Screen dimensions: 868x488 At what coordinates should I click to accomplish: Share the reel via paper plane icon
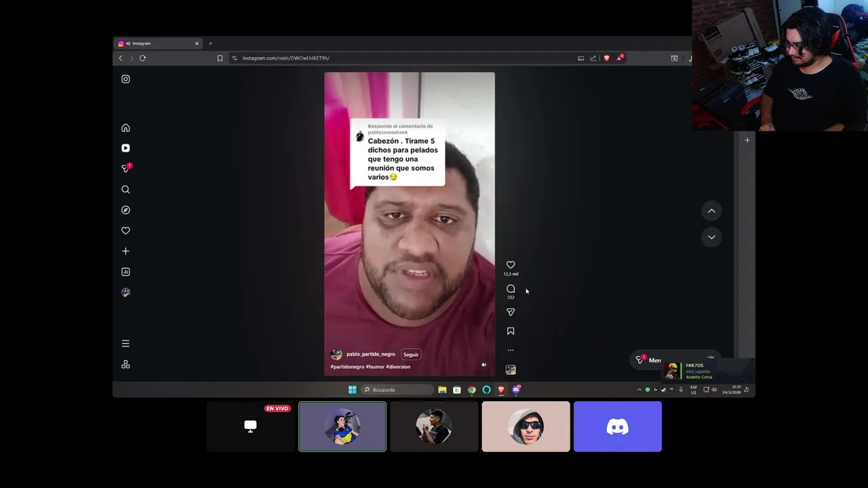511,312
